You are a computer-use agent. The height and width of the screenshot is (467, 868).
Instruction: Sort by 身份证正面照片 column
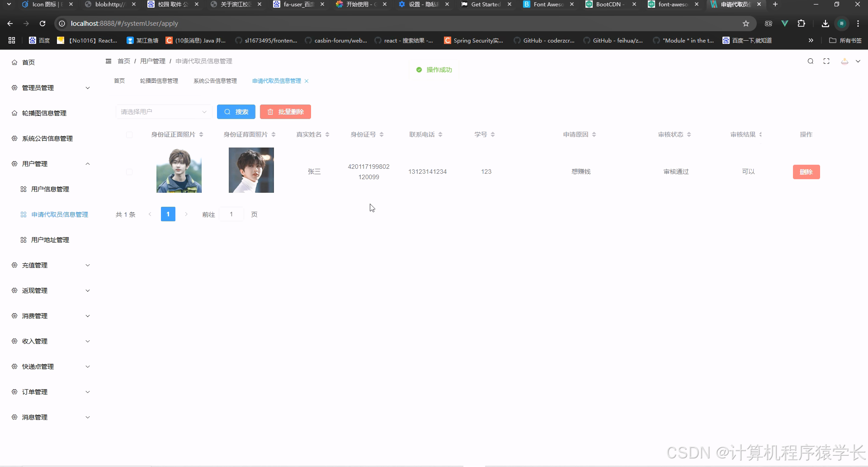[x=201, y=134]
